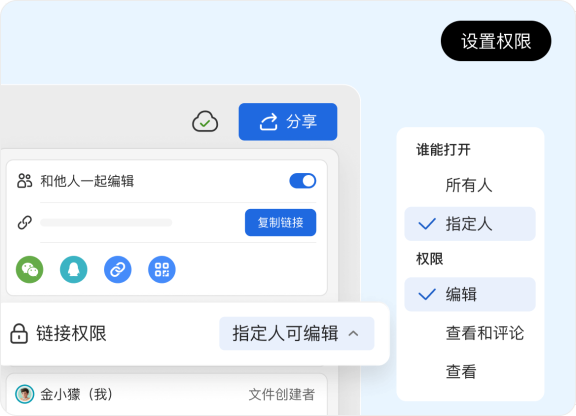Click the lock icon beside 链接权限
The width and height of the screenshot is (576, 416).
click(19, 333)
